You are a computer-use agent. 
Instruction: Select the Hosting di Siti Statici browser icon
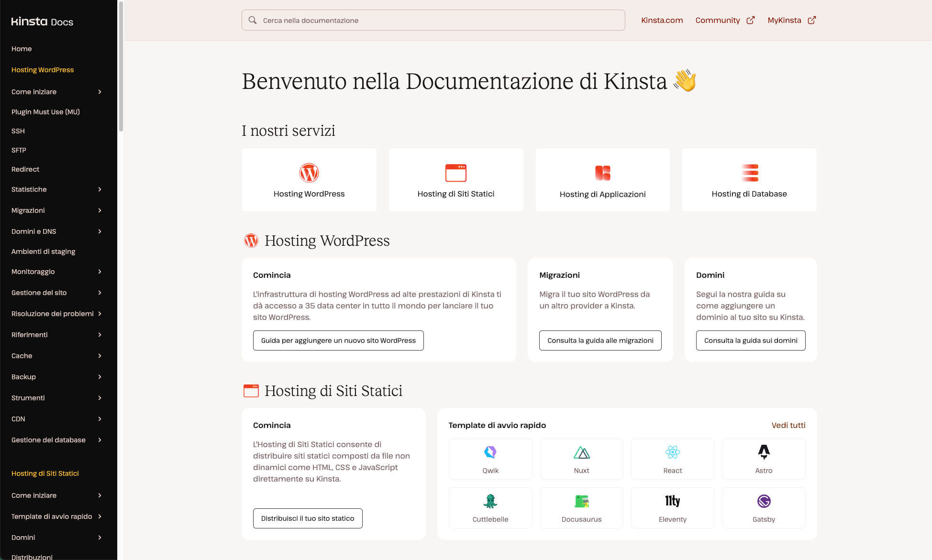[x=455, y=172]
